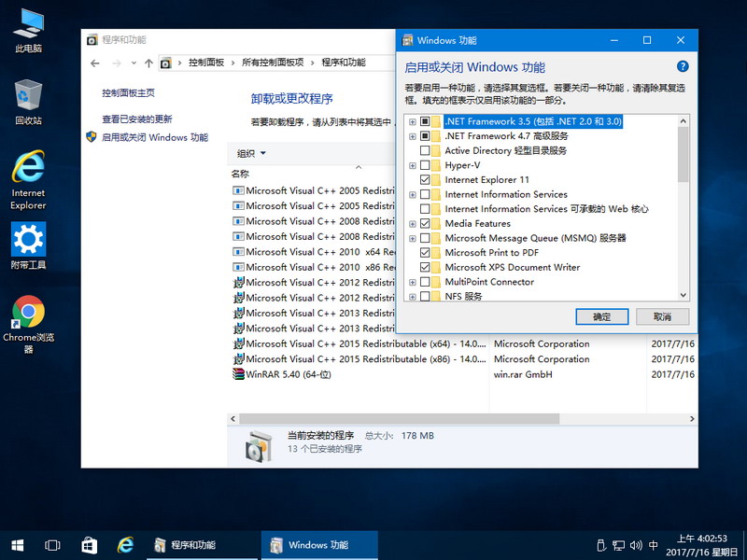The width and height of the screenshot is (747, 560).
Task: Expand the Internet Information Services node
Action: [x=412, y=195]
